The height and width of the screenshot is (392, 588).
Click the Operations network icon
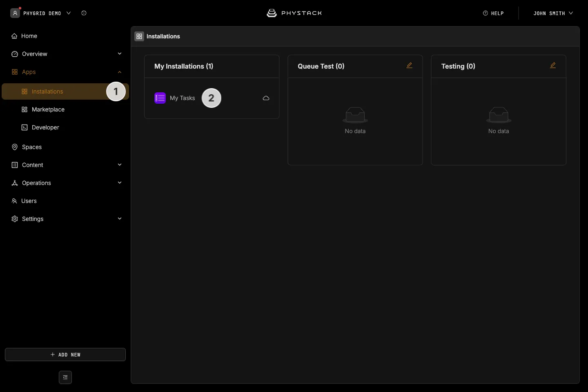pyautogui.click(x=15, y=183)
